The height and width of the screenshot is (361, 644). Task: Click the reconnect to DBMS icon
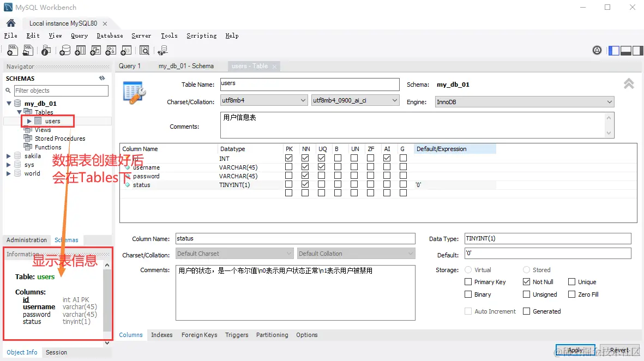[162, 51]
